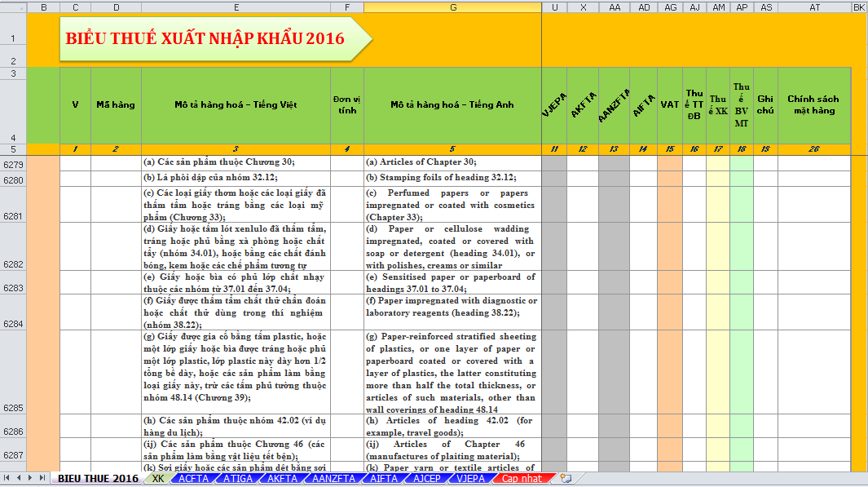Select the '(d) Paper or cellulose wadding' cell
The height and width of the screenshot is (487, 868).
[x=453, y=246]
